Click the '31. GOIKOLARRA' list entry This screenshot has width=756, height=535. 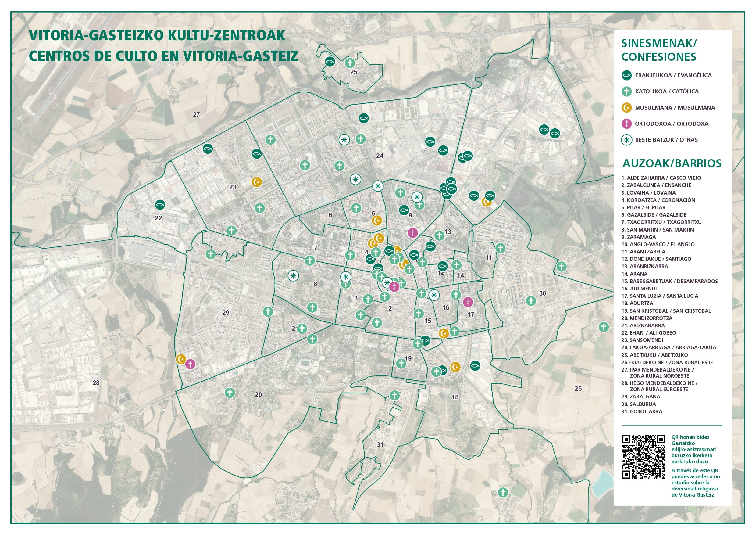(x=641, y=411)
